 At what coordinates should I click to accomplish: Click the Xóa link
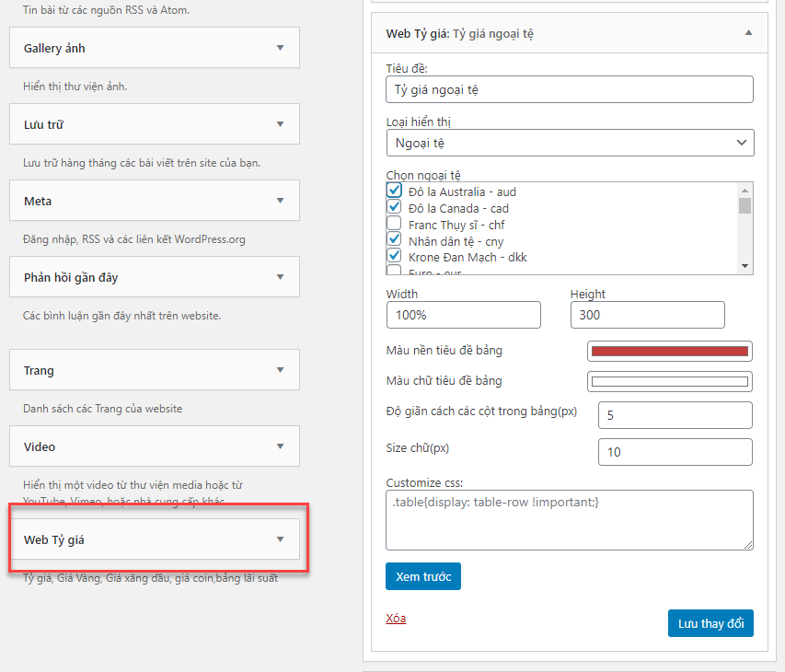click(x=396, y=619)
